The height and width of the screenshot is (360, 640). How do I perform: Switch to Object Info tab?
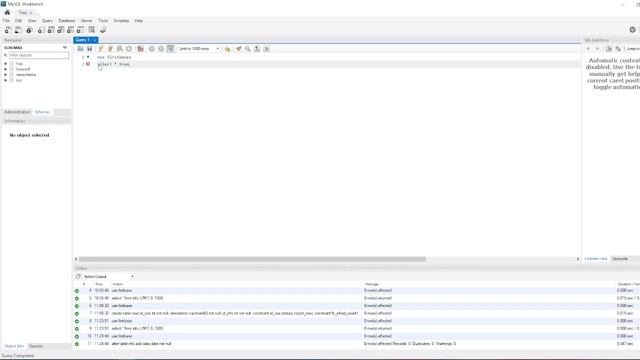click(14, 346)
